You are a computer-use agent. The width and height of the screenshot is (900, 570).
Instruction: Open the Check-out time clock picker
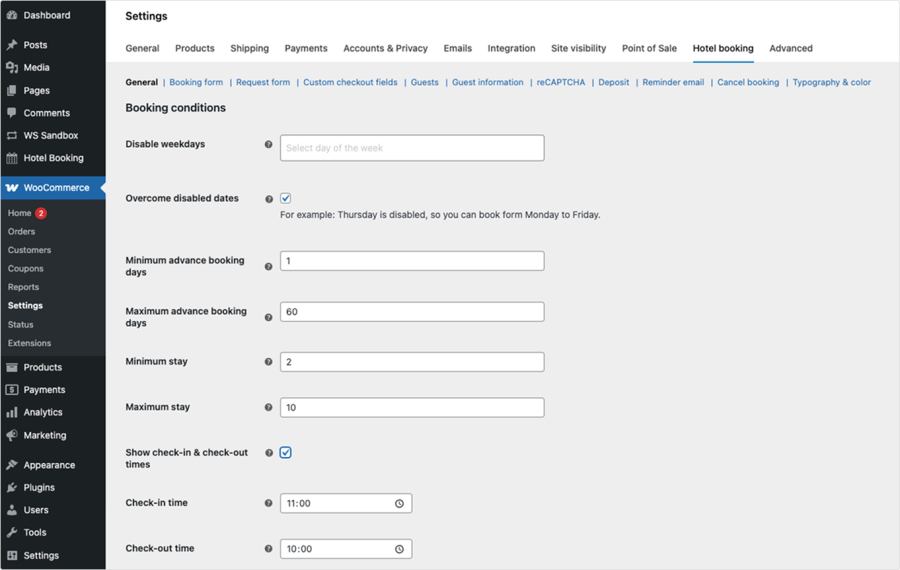pos(399,549)
